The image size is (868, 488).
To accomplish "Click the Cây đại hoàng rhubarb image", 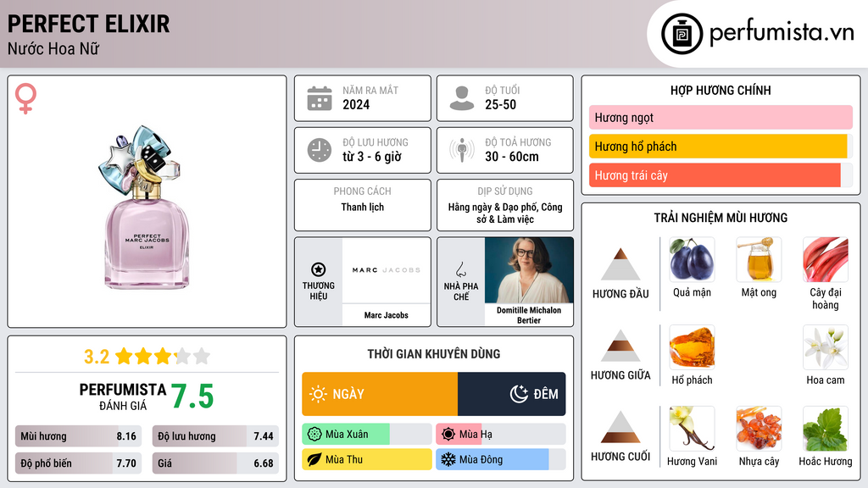I will pyautogui.click(x=826, y=259).
